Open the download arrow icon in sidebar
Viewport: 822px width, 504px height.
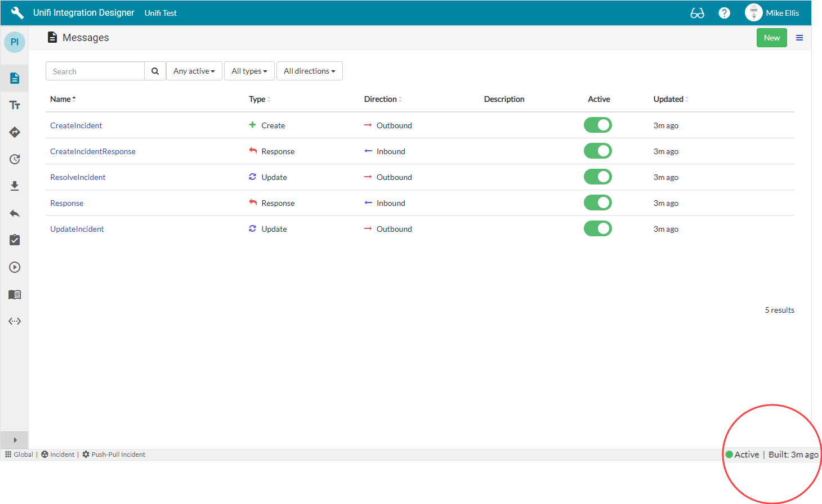coord(15,186)
